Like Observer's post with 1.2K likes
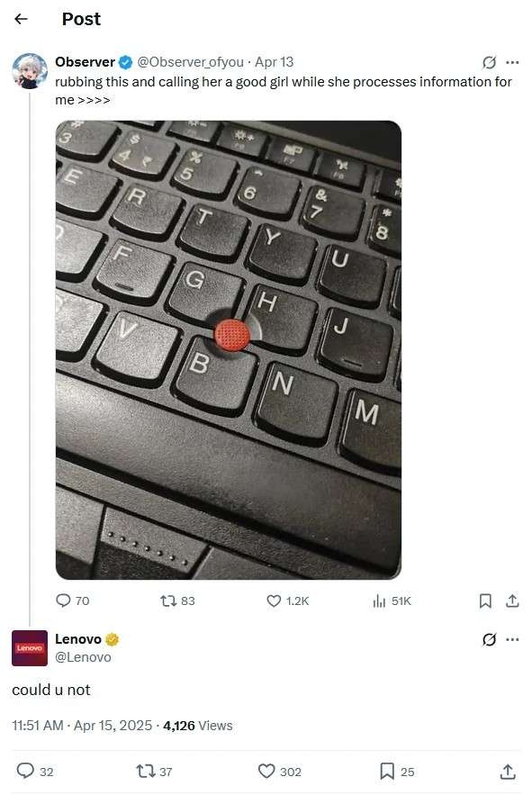Screen dimensions: 532x795 (x=287, y=601)
